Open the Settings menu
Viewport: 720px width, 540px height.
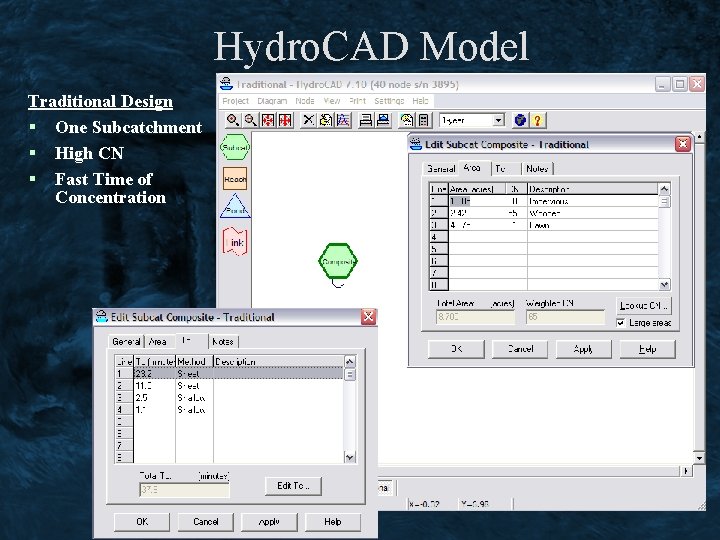click(389, 101)
